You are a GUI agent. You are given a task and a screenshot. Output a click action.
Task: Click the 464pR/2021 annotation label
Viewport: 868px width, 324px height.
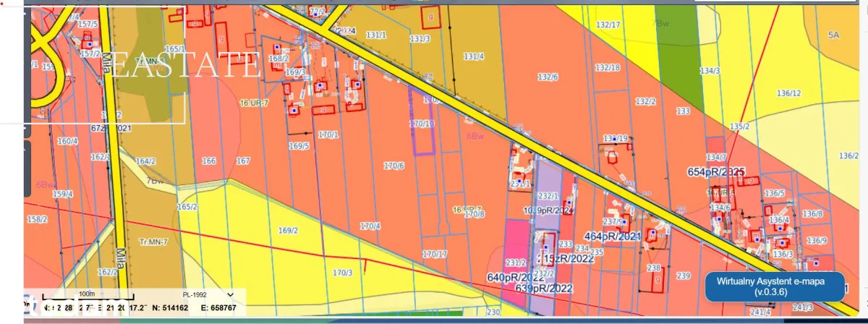coord(613,236)
